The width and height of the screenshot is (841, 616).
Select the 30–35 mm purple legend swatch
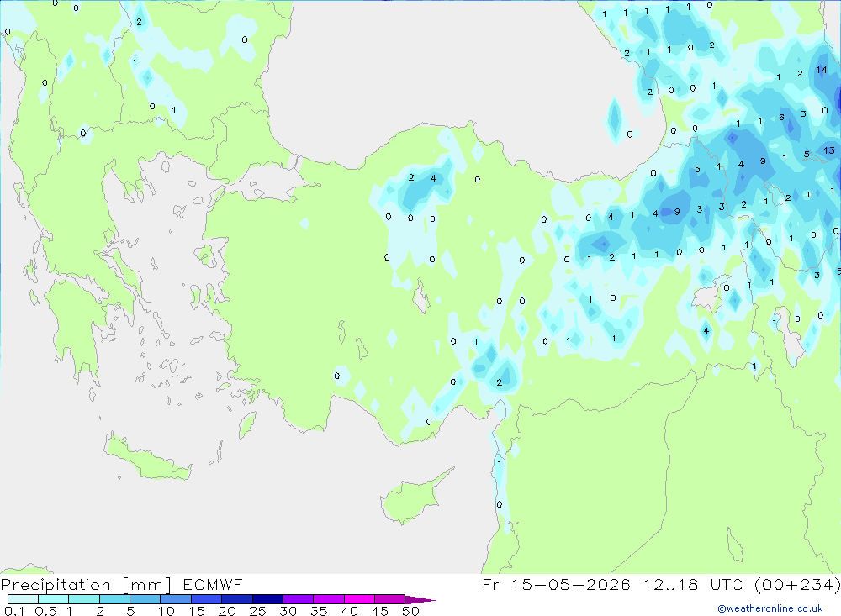coord(299,599)
